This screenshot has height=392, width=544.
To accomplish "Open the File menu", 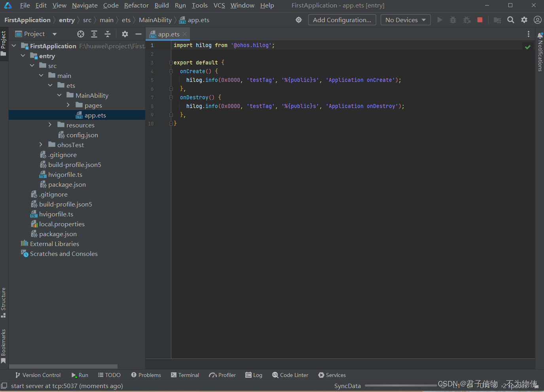I will click(x=25, y=6).
